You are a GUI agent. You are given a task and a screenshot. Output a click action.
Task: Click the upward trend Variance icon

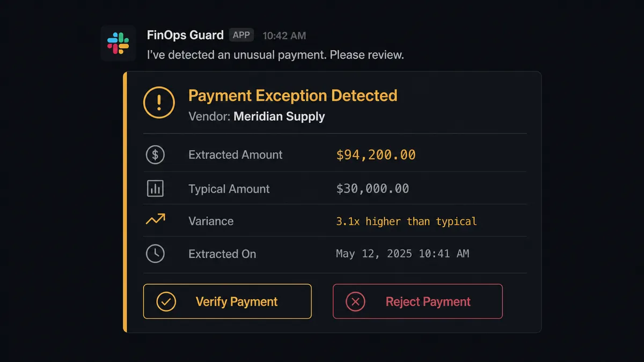(155, 220)
